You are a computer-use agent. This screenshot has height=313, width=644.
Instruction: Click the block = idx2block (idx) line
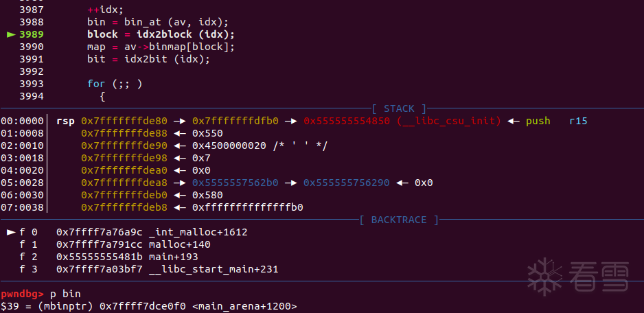point(161,34)
